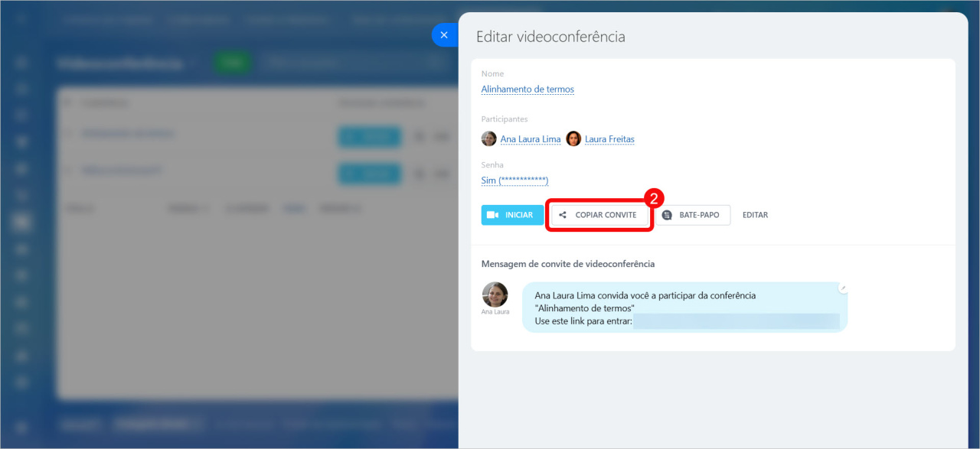980x449 pixels.
Task: Click the blurred invite link in message
Action: [735, 321]
